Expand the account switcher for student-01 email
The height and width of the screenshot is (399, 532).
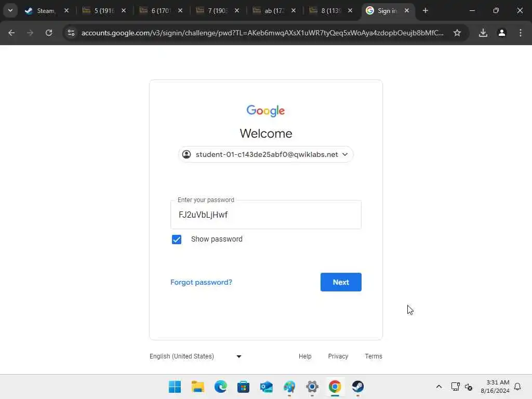[x=265, y=154]
